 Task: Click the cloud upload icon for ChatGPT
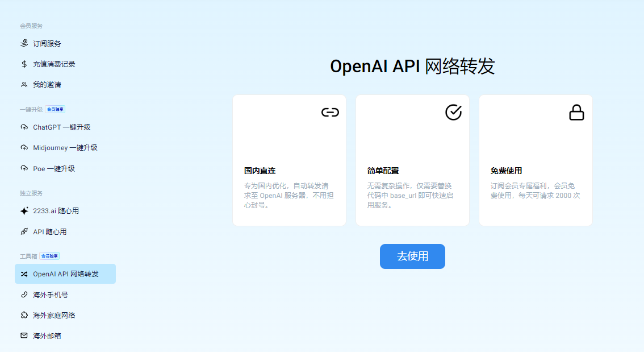pyautogui.click(x=24, y=127)
